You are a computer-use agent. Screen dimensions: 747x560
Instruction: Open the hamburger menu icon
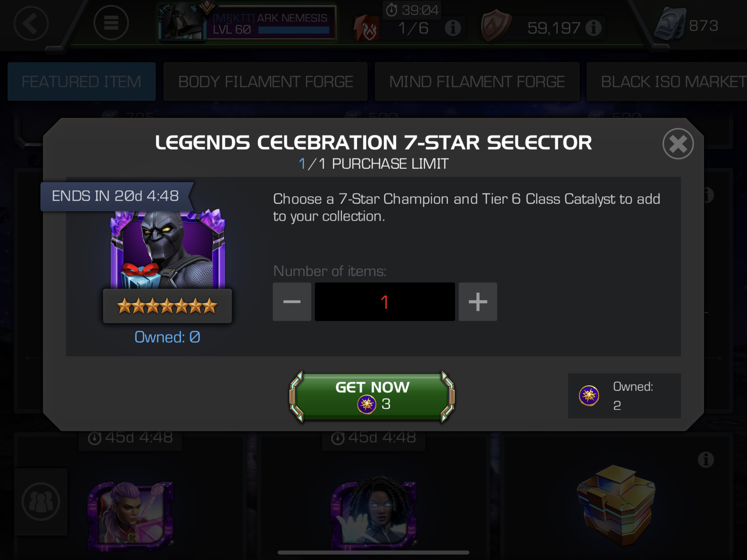tap(111, 23)
